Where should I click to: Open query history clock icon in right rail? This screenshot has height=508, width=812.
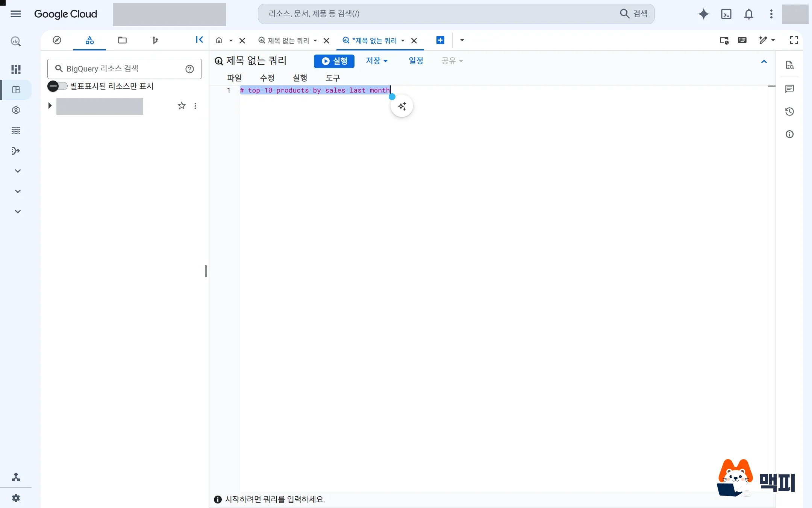789,111
